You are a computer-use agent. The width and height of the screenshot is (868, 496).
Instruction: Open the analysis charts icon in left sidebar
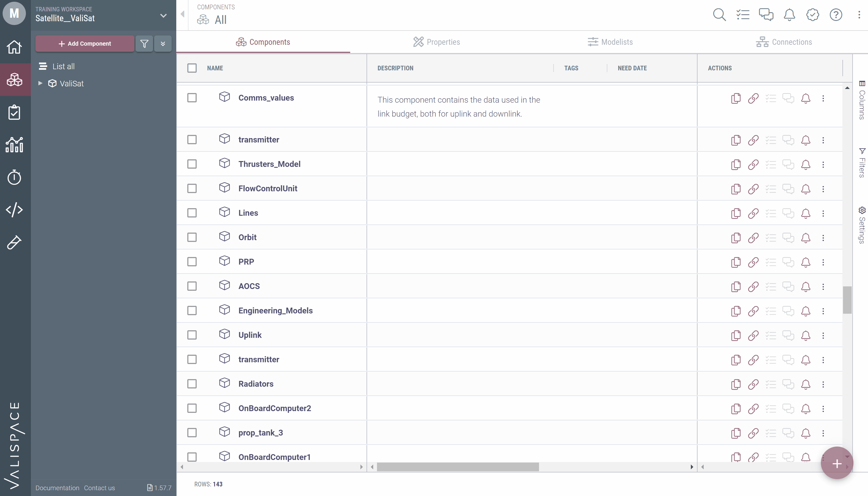tap(14, 145)
